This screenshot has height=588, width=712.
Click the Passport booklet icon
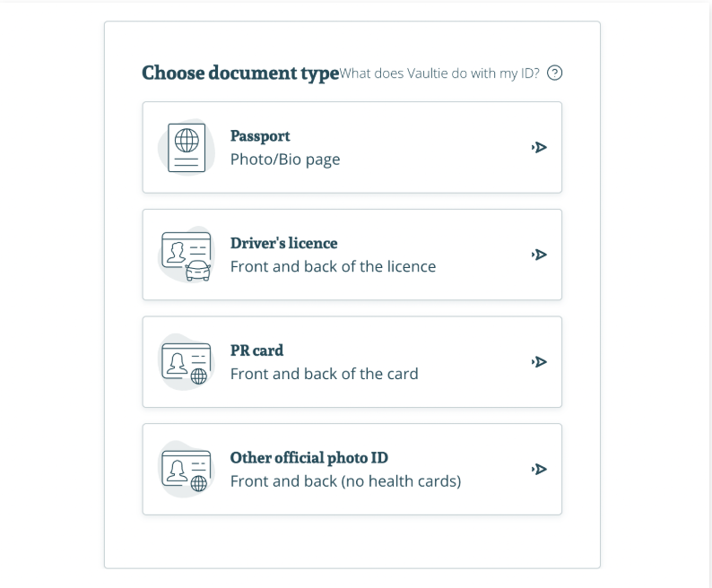[x=187, y=148]
